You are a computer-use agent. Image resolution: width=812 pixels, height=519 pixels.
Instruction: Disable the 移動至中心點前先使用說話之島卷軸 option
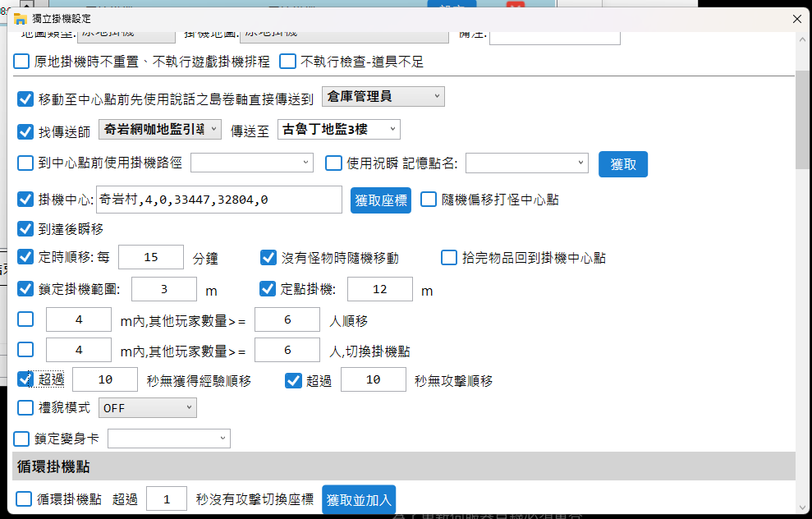coord(25,99)
